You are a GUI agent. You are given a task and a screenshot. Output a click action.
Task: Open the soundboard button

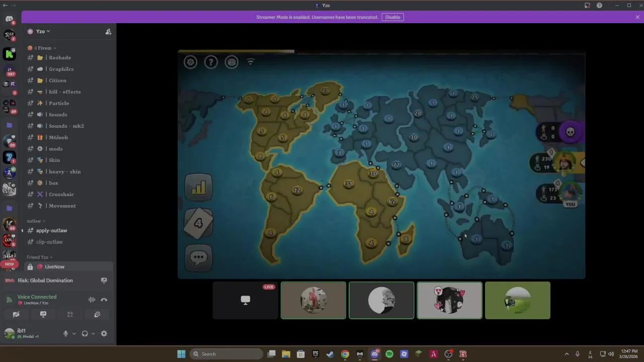(97, 314)
